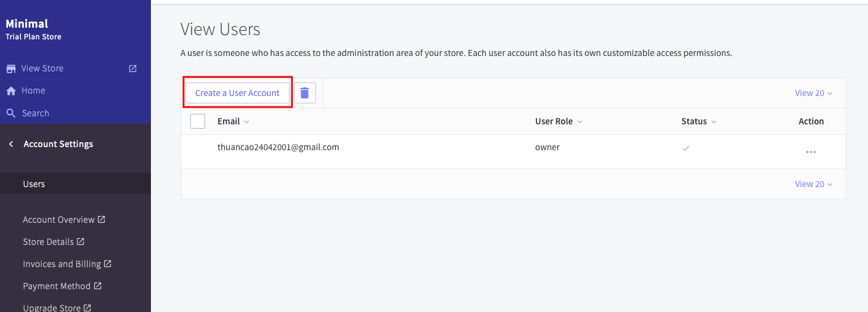
Task: Toggle the select-all users checkbox
Action: tap(198, 121)
